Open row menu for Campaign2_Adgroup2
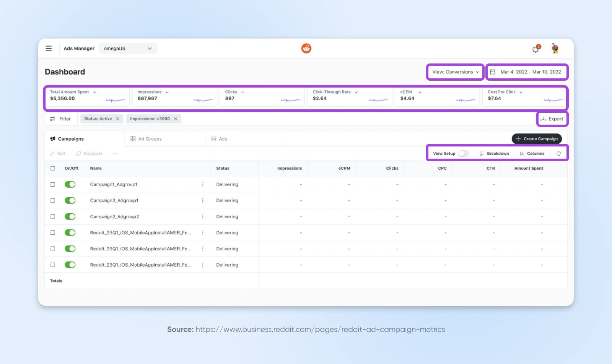The image size is (612, 364). [203, 217]
